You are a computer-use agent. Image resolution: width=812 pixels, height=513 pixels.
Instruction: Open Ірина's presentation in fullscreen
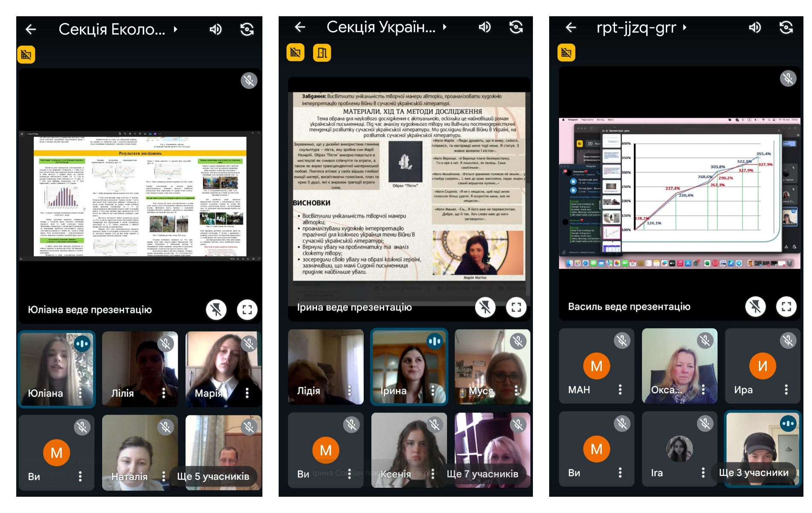(516, 307)
